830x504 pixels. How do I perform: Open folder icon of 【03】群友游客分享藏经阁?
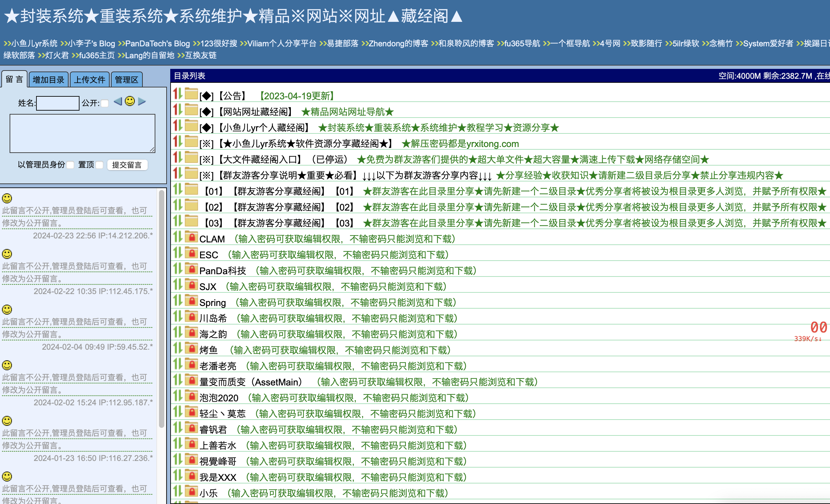(191, 221)
